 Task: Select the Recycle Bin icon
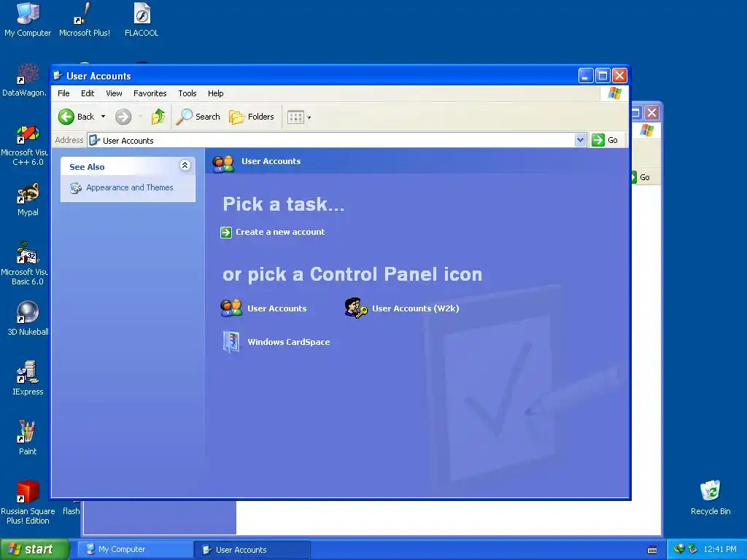click(x=711, y=497)
